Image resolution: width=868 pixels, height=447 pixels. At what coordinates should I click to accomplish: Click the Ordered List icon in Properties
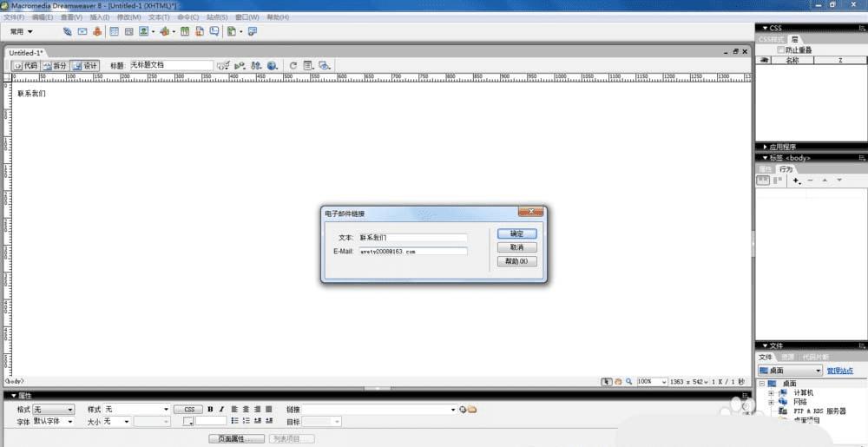coord(247,421)
